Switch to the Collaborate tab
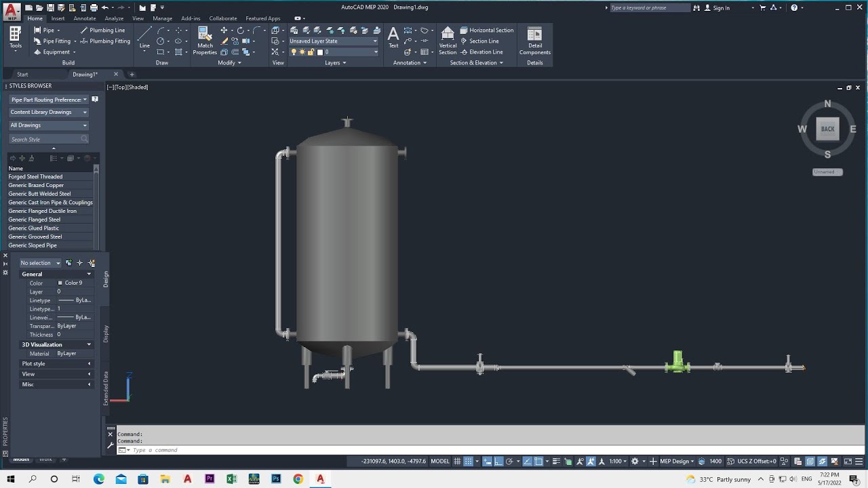Image resolution: width=868 pixels, height=488 pixels. click(x=223, y=18)
